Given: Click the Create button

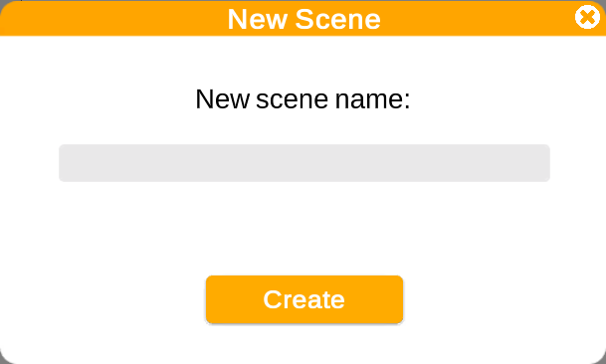Looking at the screenshot, I should [x=304, y=299].
